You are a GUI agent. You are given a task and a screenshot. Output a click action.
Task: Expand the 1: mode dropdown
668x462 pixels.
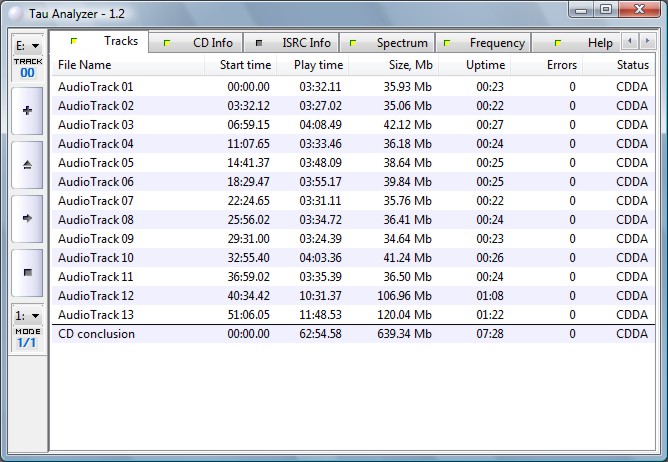tap(26, 315)
